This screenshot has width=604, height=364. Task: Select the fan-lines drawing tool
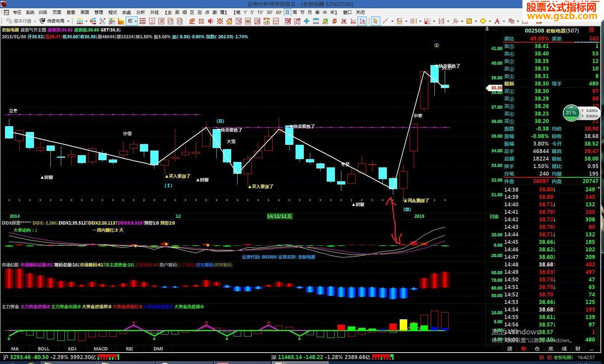tap(427, 21)
